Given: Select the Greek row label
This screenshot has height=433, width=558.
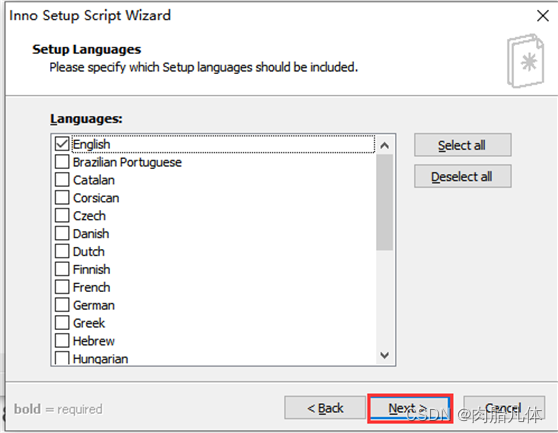Looking at the screenshot, I should [89, 323].
